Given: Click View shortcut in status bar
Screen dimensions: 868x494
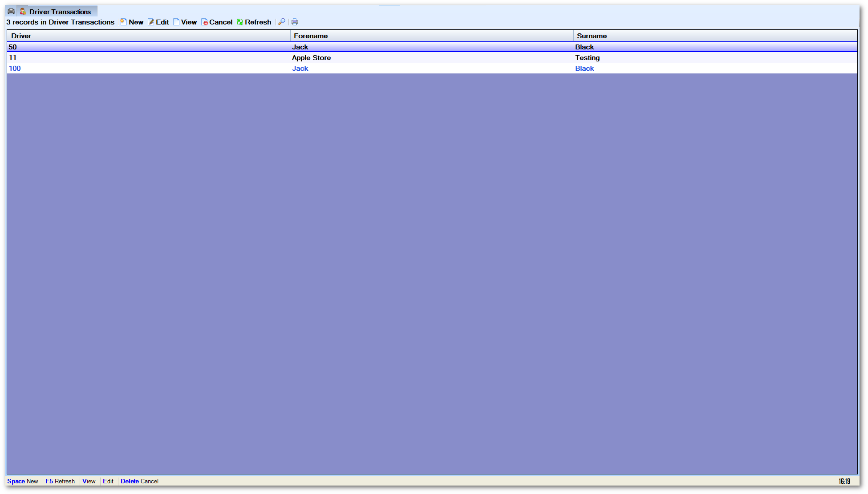Looking at the screenshot, I should 89,481.
